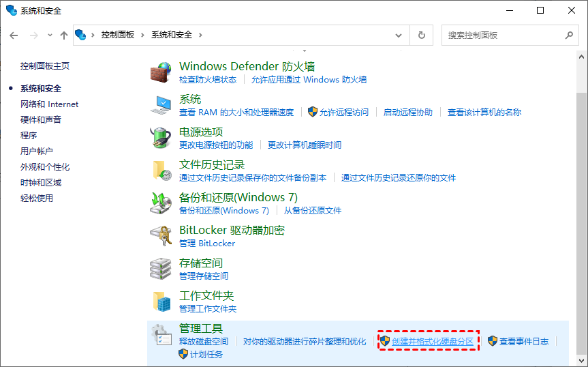Open the 系统 heading link

click(x=190, y=100)
